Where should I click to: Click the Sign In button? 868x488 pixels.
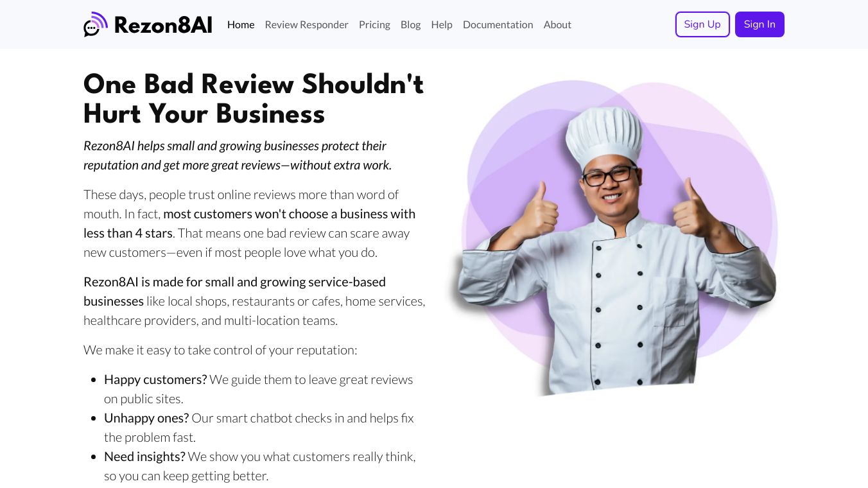tap(759, 24)
